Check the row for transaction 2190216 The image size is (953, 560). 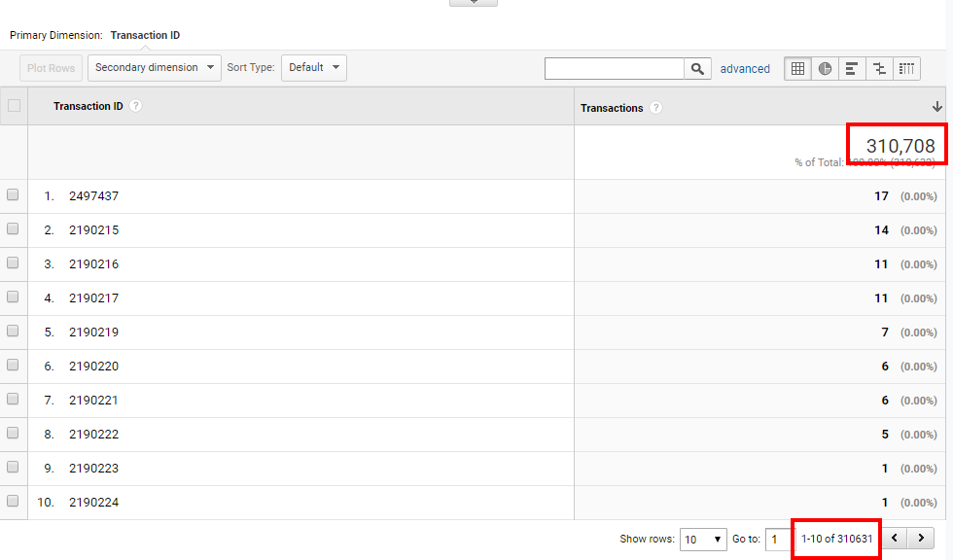point(13,263)
